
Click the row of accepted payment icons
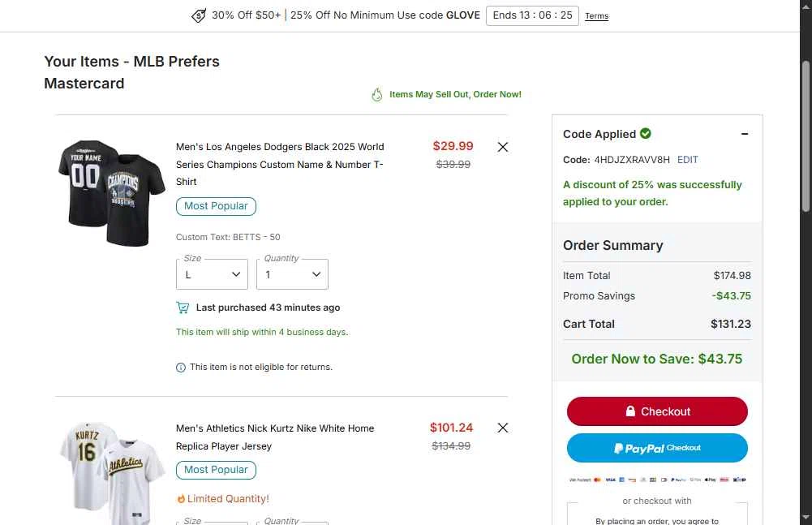tap(657, 480)
